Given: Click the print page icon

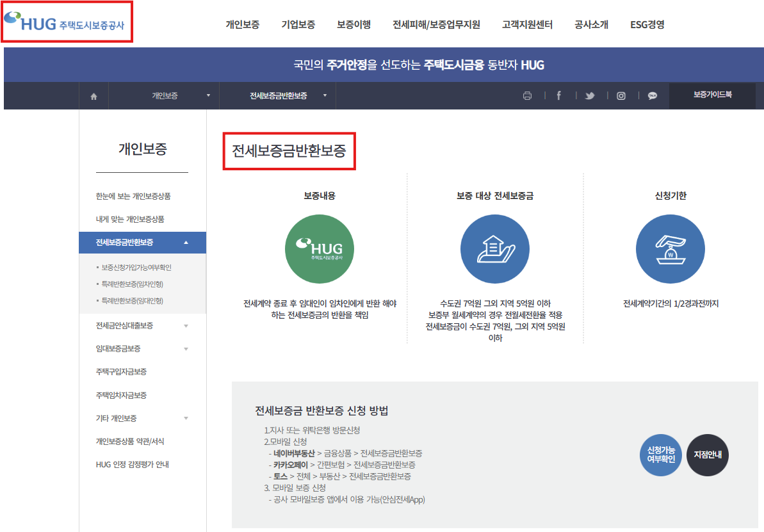Looking at the screenshot, I should tap(527, 95).
